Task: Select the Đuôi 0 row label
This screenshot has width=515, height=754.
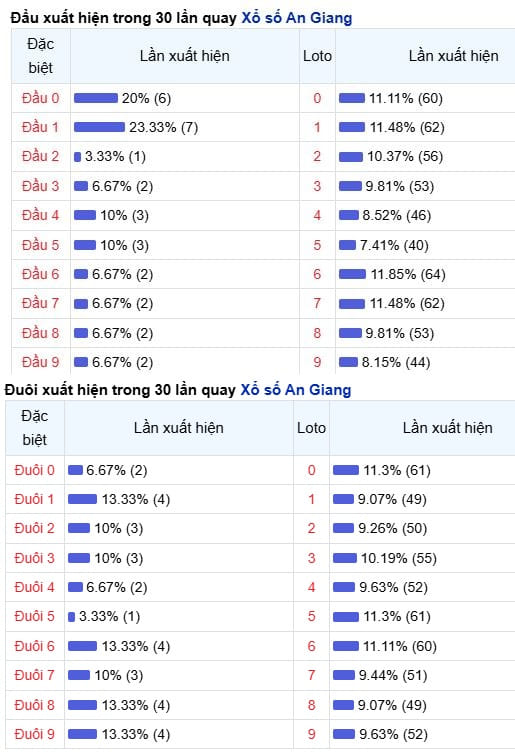Action: pyautogui.click(x=35, y=470)
